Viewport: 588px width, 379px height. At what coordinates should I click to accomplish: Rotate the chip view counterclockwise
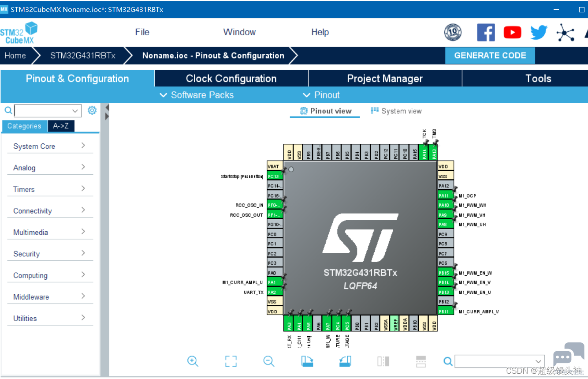pos(345,361)
